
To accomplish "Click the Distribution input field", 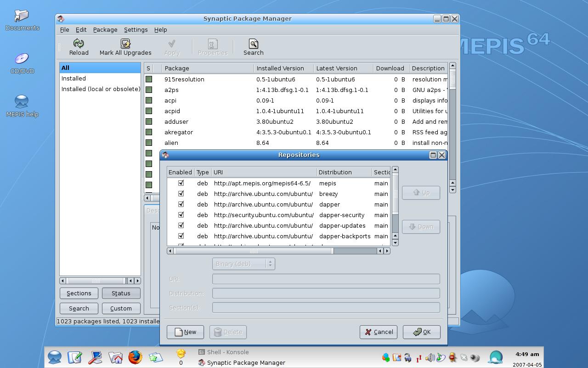I will [326, 293].
